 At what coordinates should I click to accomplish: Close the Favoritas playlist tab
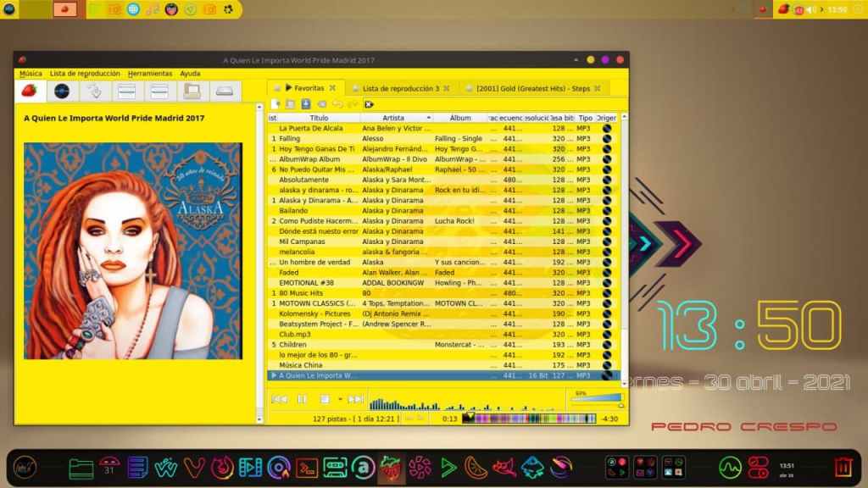click(332, 88)
